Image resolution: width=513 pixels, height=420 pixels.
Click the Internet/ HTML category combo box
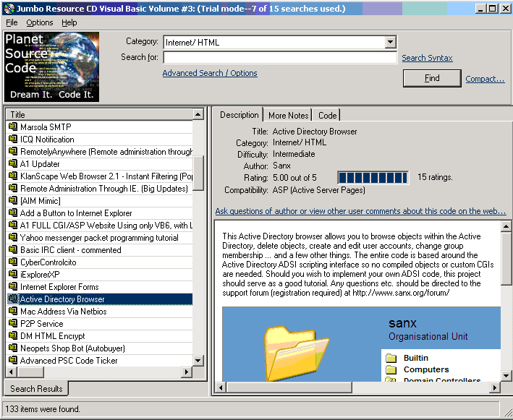[280, 42]
